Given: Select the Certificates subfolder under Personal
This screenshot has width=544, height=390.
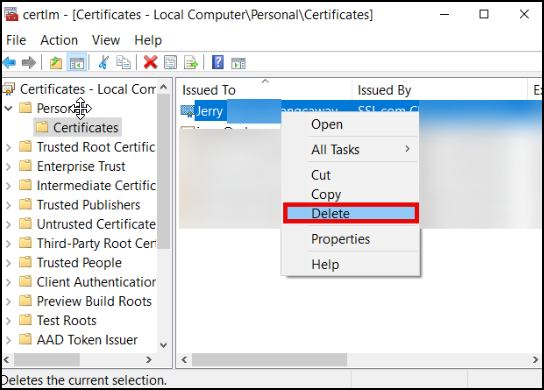Looking at the screenshot, I should [x=78, y=127].
